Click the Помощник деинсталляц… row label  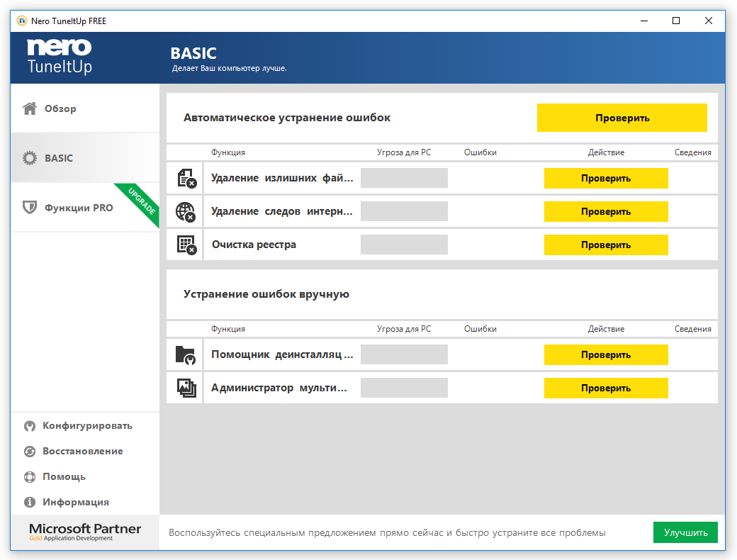(282, 354)
